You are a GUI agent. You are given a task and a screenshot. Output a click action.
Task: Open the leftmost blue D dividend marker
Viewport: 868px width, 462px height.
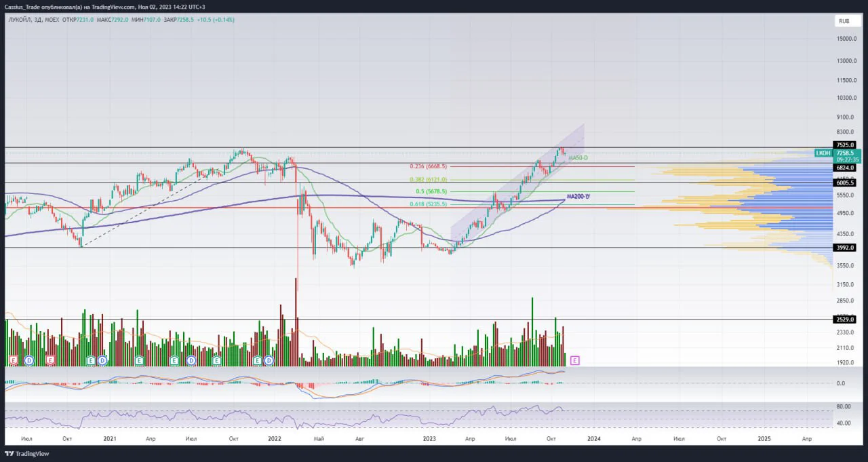pos(29,361)
